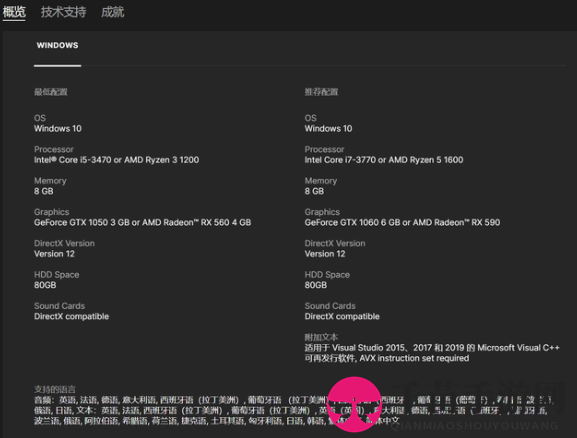Open the 成就 tab
The width and height of the screenshot is (577, 438).
[113, 12]
